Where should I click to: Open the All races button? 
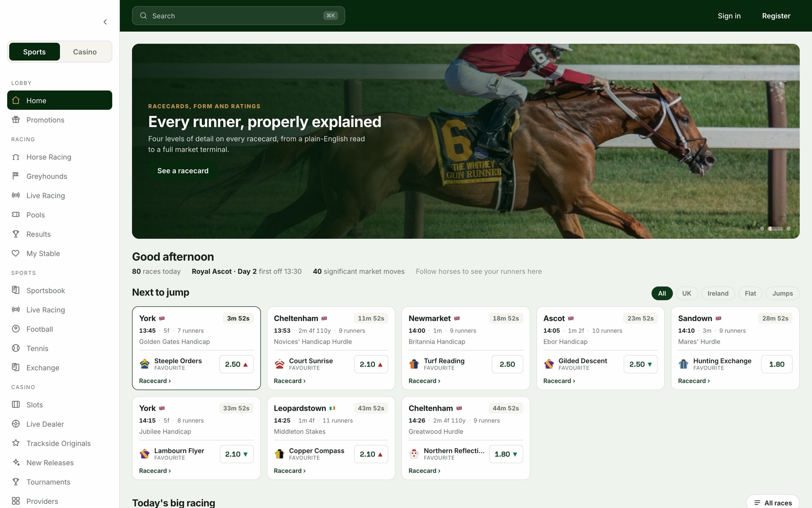[x=773, y=502]
